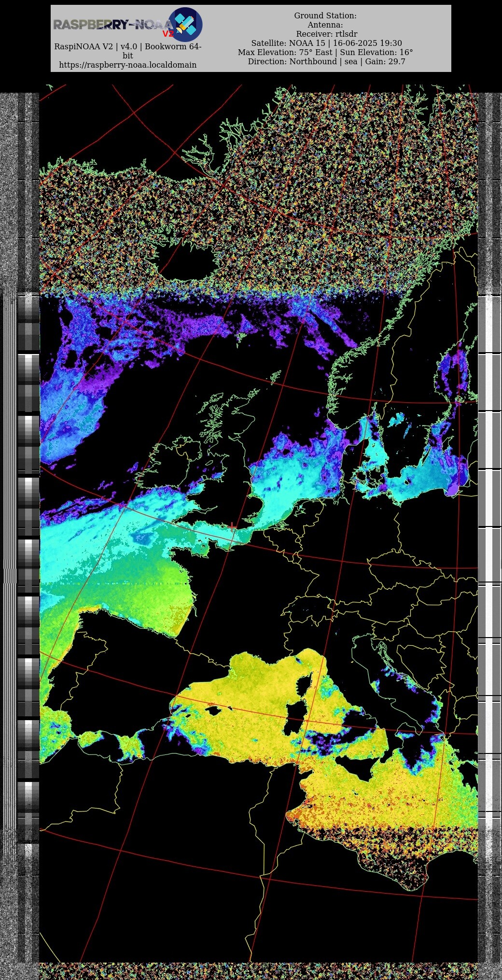This screenshot has height=980, width=502.
Task: Click the 'Receiver: rtlsdr' text
Action: pyautogui.click(x=327, y=34)
